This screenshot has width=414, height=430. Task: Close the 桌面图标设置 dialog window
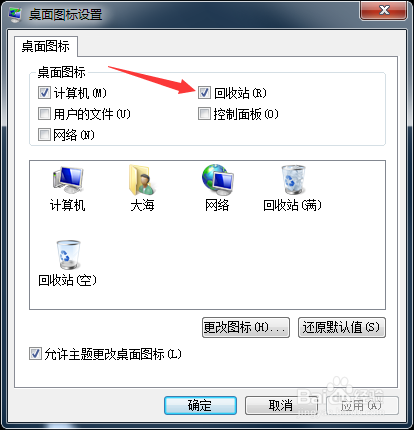pyautogui.click(x=384, y=11)
